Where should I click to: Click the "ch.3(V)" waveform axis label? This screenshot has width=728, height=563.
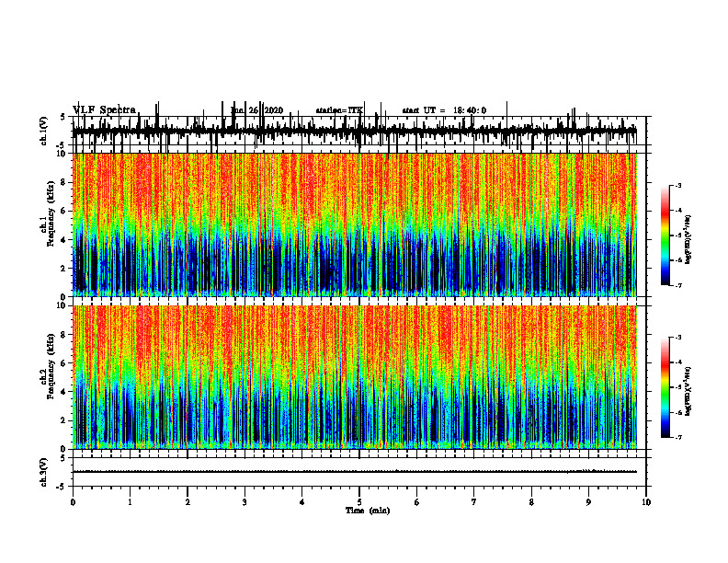44,472
